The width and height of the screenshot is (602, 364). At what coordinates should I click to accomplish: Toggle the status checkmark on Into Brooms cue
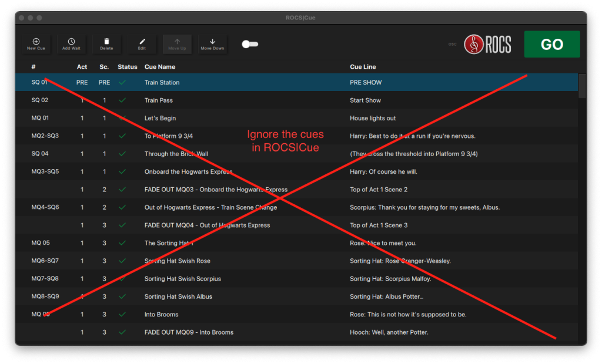point(122,314)
